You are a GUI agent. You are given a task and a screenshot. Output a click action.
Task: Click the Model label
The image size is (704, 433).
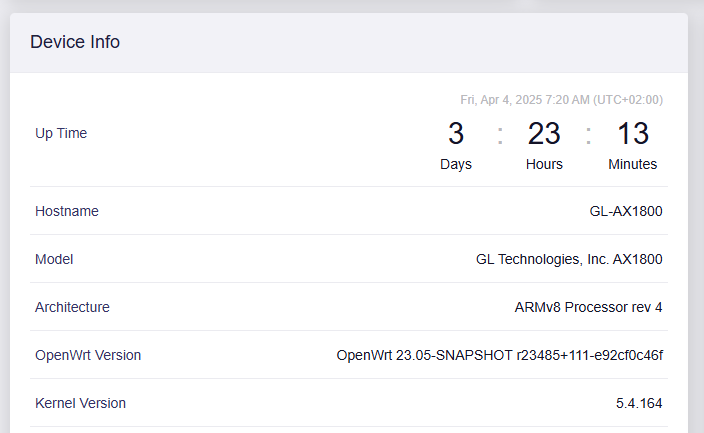(x=54, y=259)
